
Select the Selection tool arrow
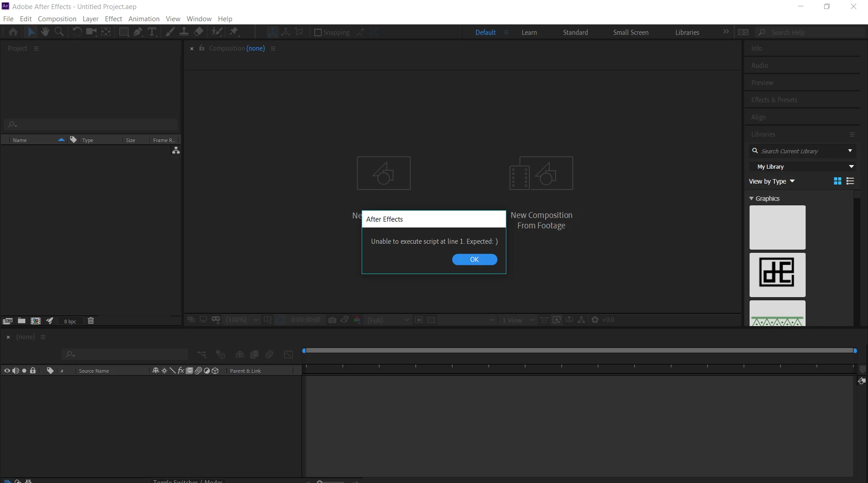point(31,32)
